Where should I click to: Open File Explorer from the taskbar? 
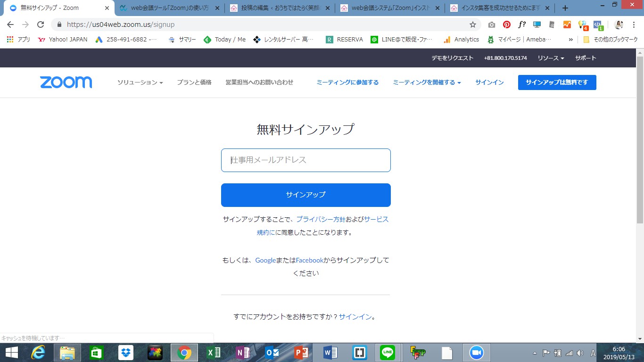coord(67,353)
